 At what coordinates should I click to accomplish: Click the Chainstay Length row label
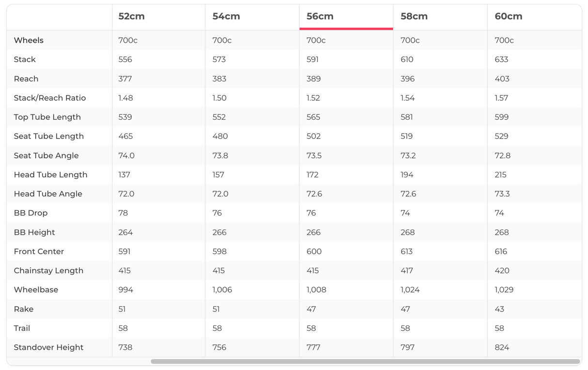coord(48,271)
